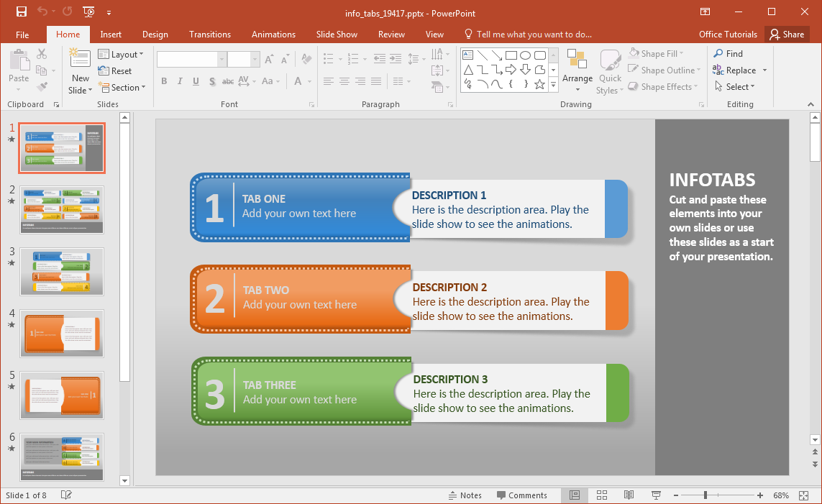The width and height of the screenshot is (822, 504).
Task: Click the Save icon in title bar
Action: [21, 12]
